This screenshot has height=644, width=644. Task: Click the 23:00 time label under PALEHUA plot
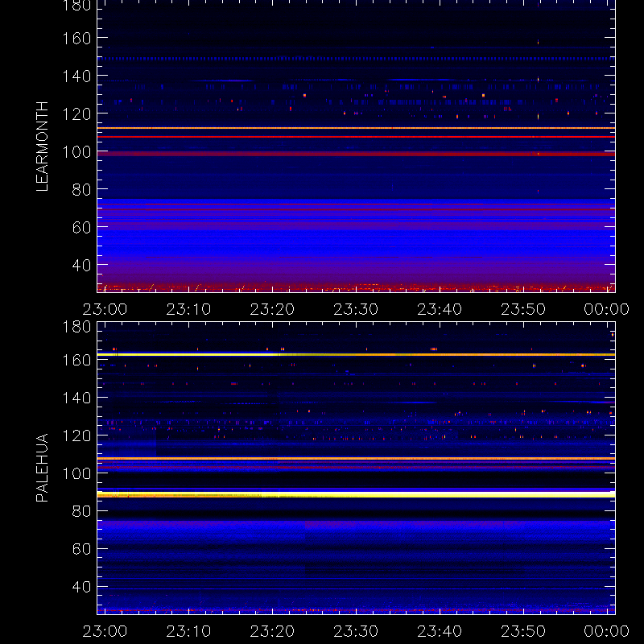(x=105, y=631)
